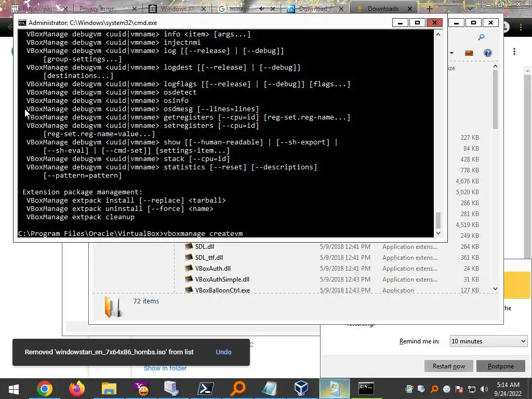Image resolution: width=532 pixels, height=399 pixels.
Task: Click the volume speaker tray icon
Action: pyautogui.click(x=485, y=389)
